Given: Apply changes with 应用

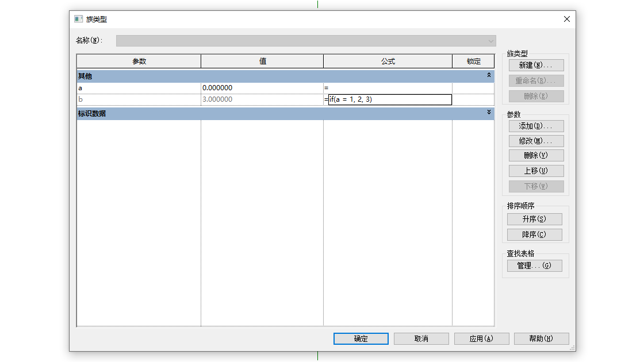Looking at the screenshot, I should 482,338.
